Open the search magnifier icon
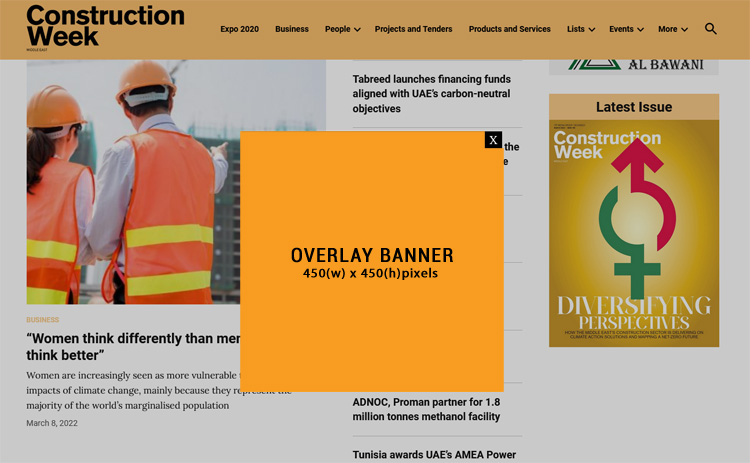Screen dimensions: 750x463 [x=711, y=29]
